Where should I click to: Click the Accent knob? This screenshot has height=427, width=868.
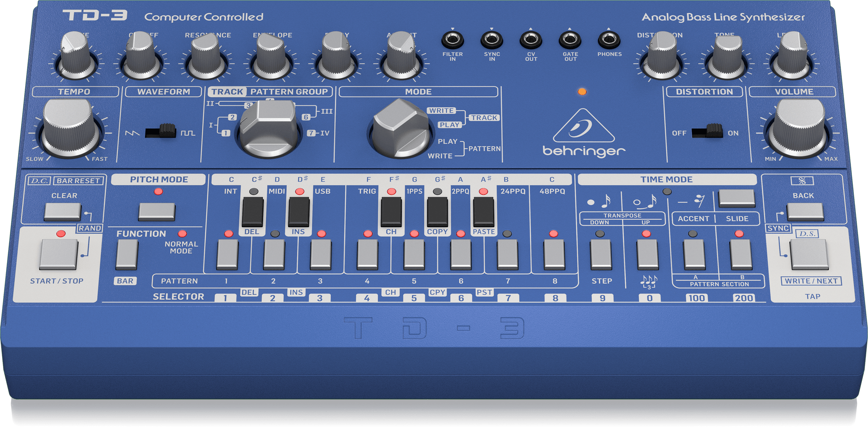point(401,56)
